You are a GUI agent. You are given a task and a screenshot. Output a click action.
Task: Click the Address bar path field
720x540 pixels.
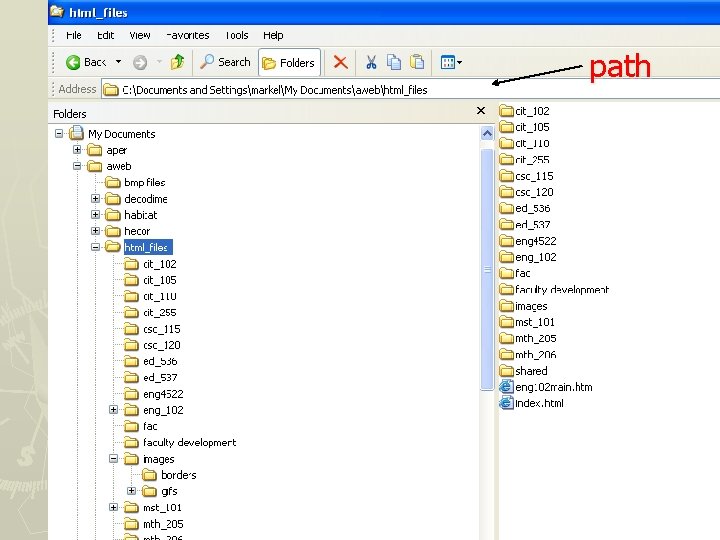pos(410,90)
